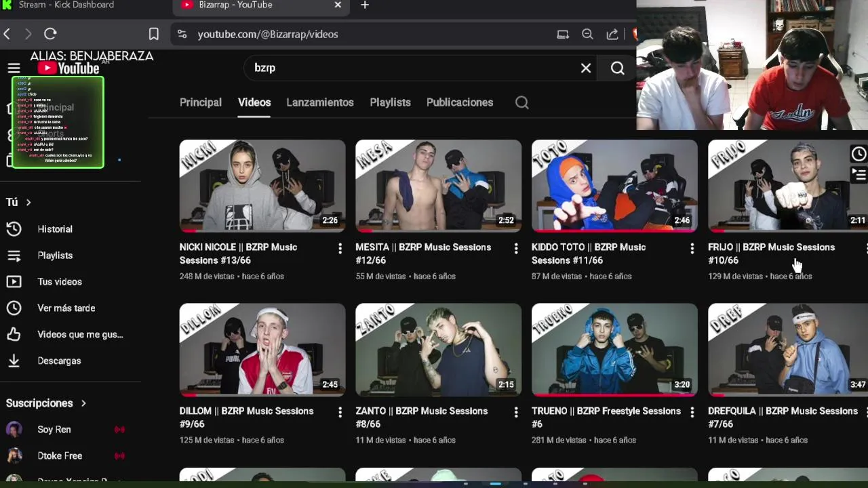Click the Descargas download arrow icon
The image size is (868, 488).
tap(14, 361)
